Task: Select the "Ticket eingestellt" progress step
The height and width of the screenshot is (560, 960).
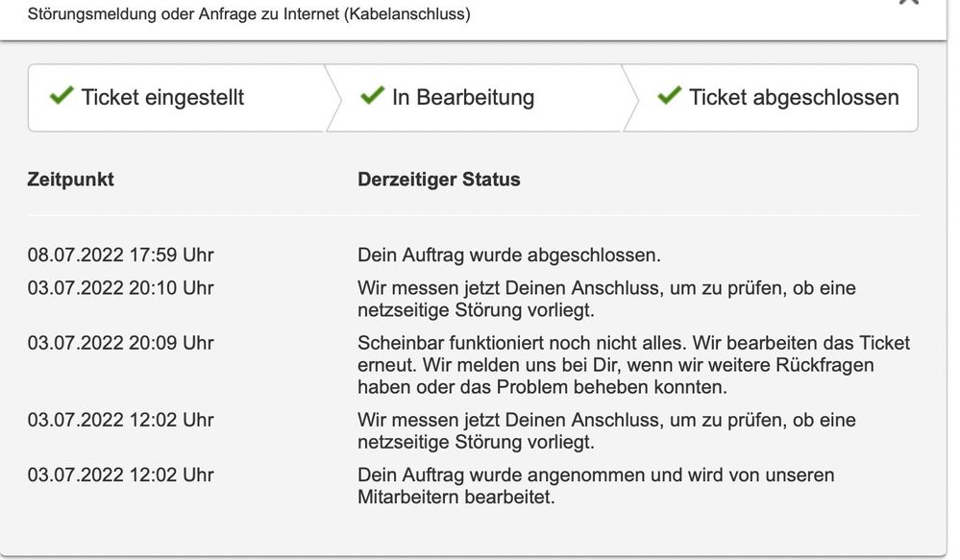Action: [x=162, y=98]
